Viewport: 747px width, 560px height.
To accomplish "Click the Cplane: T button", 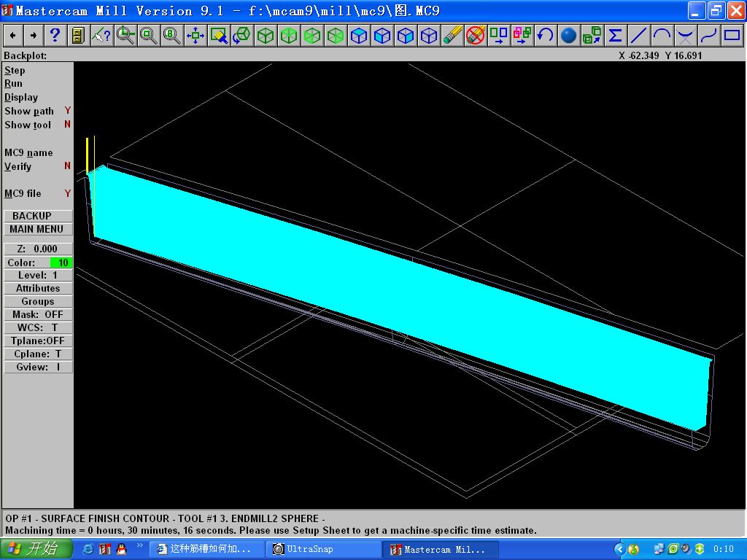I will pyautogui.click(x=38, y=354).
